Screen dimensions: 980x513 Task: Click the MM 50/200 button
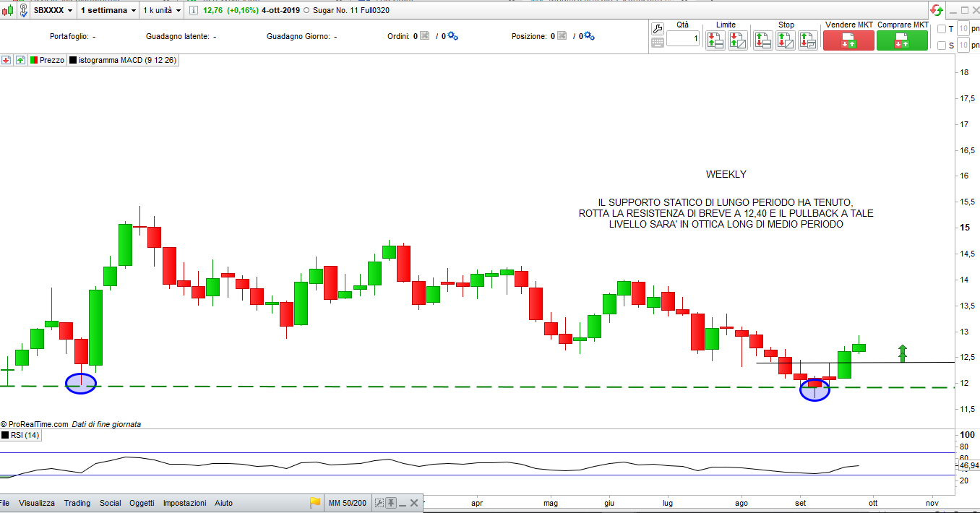(348, 503)
